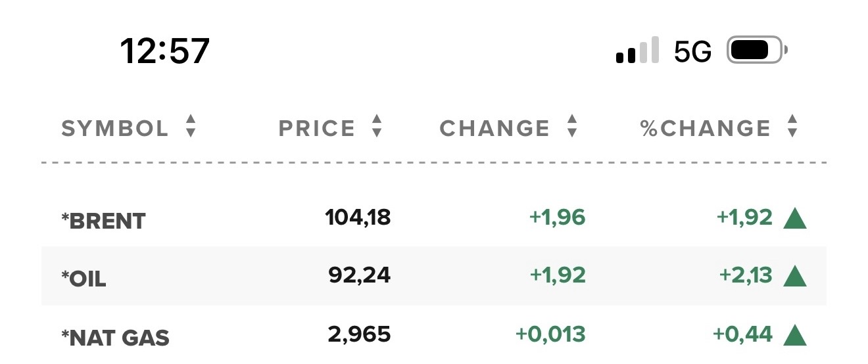Click the green up triangle for Brent
This screenshot has width=868, height=364.
795,217
